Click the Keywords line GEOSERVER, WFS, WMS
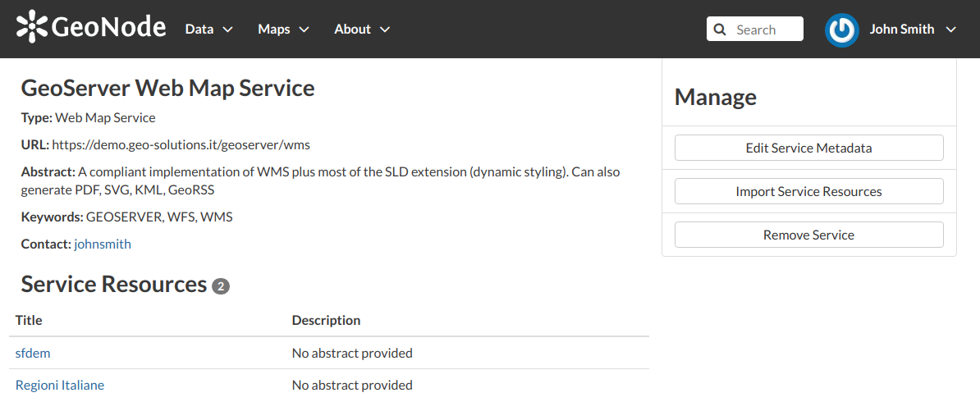Screen dimensions: 980x411 pos(127,217)
